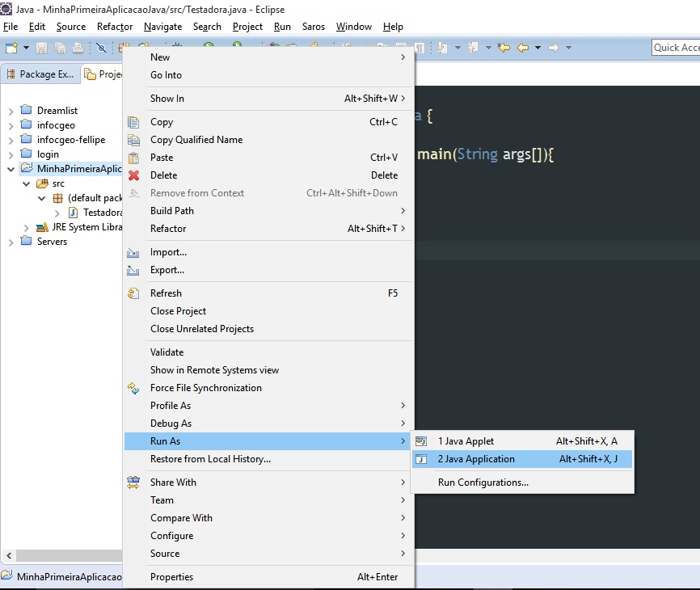The width and height of the screenshot is (700, 590).
Task: Open the Previous Annotation dropdown arrow
Action: 488,48
